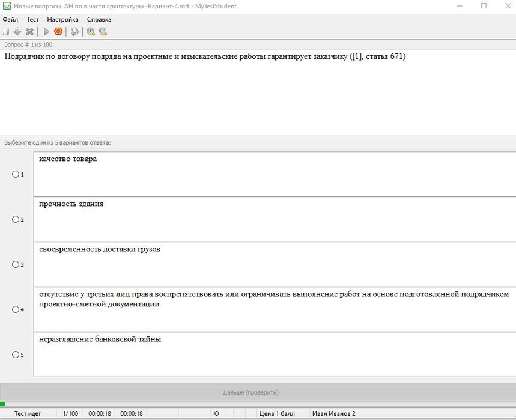Stop the test with orange stop icon
The width and height of the screenshot is (516, 420).
[x=58, y=32]
